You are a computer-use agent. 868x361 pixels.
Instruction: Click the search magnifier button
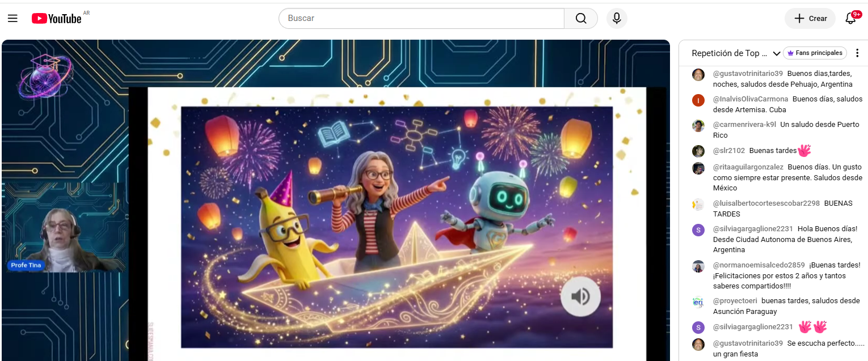[581, 18]
